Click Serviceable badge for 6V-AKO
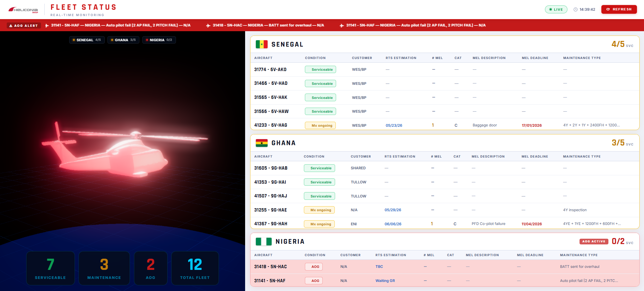This screenshot has height=291, width=644. tap(320, 69)
